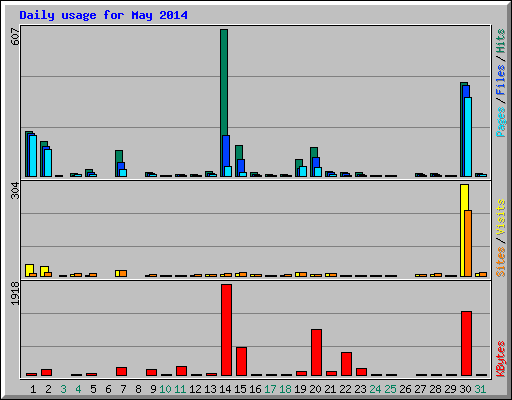Click the KBytes legend label
512x400 pixels.
point(500,359)
